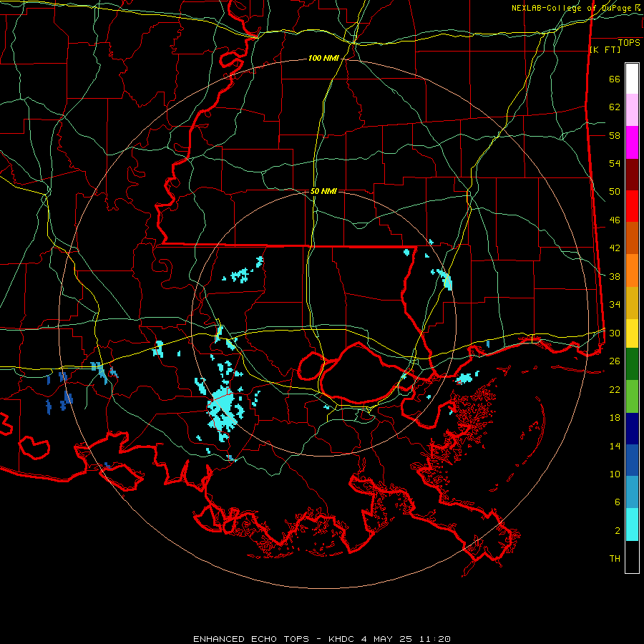Click the bright red legend swatch
Image resolution: width=644 pixels, height=644 pixels.
point(632,206)
